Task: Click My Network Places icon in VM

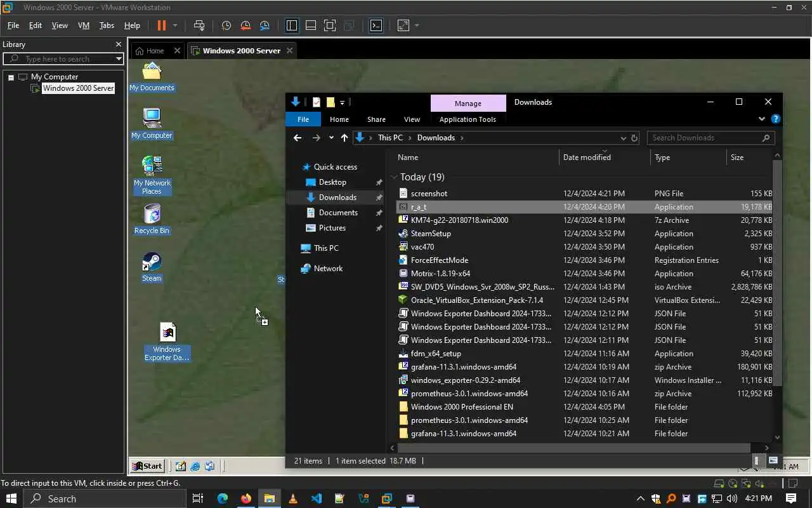Action: (x=152, y=175)
